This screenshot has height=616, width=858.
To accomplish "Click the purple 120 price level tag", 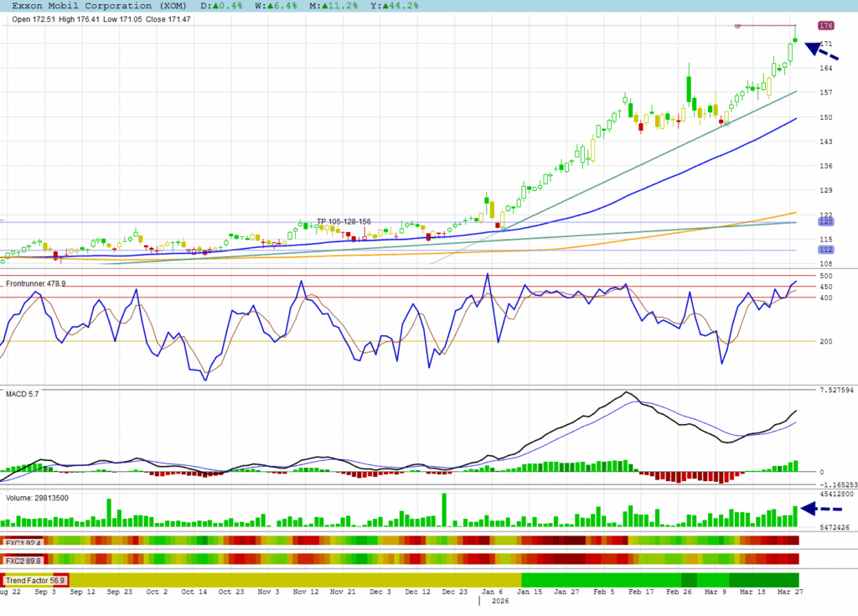I will (x=825, y=222).
